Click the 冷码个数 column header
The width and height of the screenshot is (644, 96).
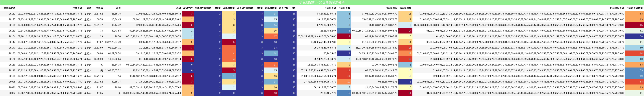[x=188, y=8]
